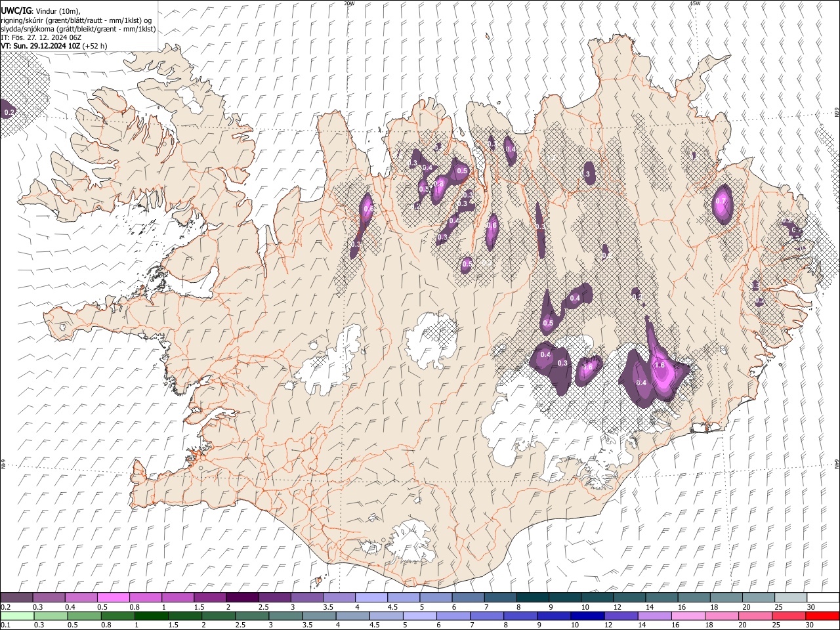Image resolution: width=840 pixels, height=630 pixels.
Task: Click the valid time 'VT: Sun. 29.12.2024 10Z (+52 h)'
Action: click(54, 46)
